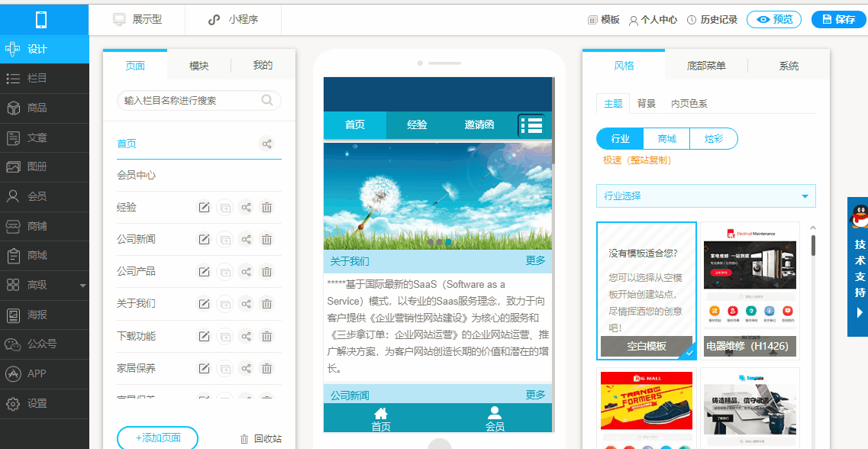Delete the 经验 page
868x449 pixels.
coord(267,208)
